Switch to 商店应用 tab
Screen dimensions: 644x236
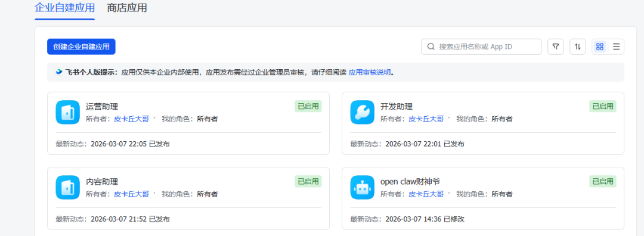coord(127,8)
